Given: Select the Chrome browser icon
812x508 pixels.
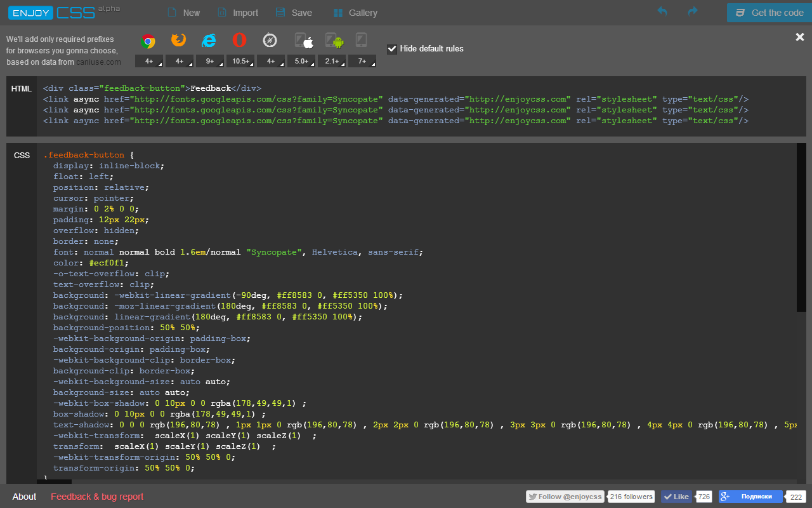Looking at the screenshot, I should (148, 41).
